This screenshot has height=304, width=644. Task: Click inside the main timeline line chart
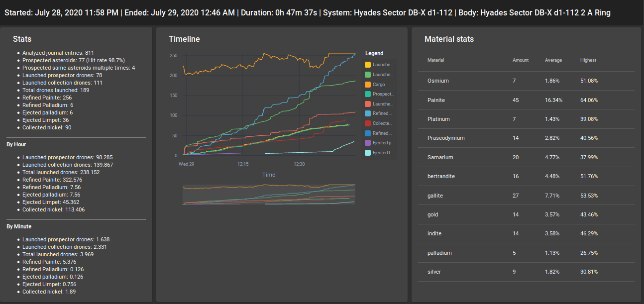[x=269, y=104]
